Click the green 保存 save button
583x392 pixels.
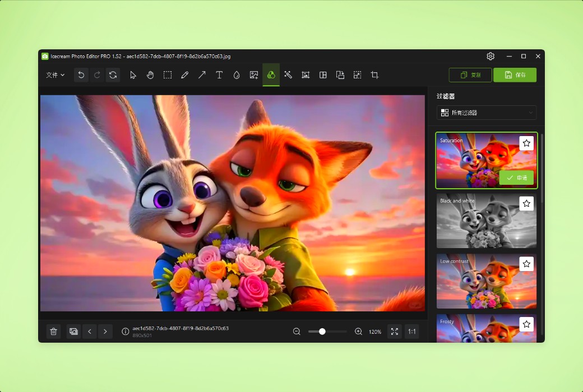point(515,74)
